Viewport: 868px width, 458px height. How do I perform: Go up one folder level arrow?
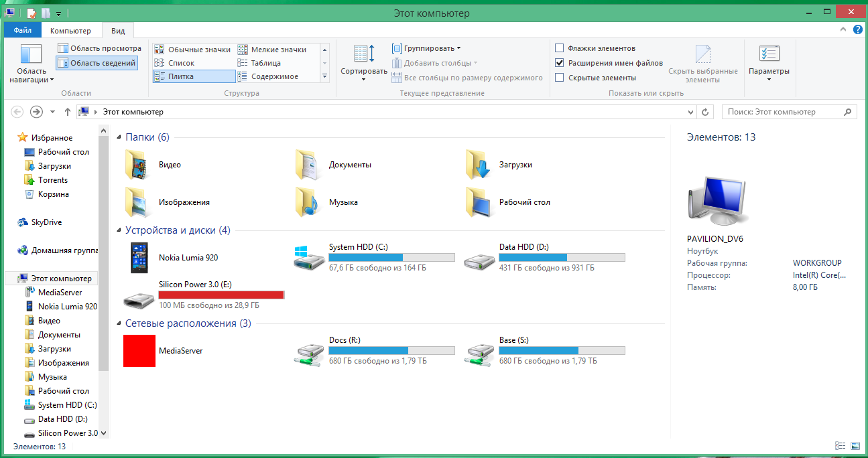[x=67, y=112]
